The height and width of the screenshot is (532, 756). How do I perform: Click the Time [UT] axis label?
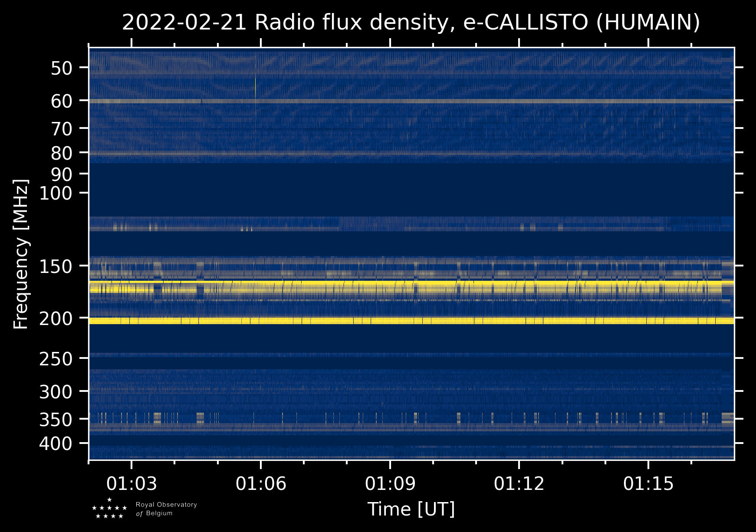[411, 509]
